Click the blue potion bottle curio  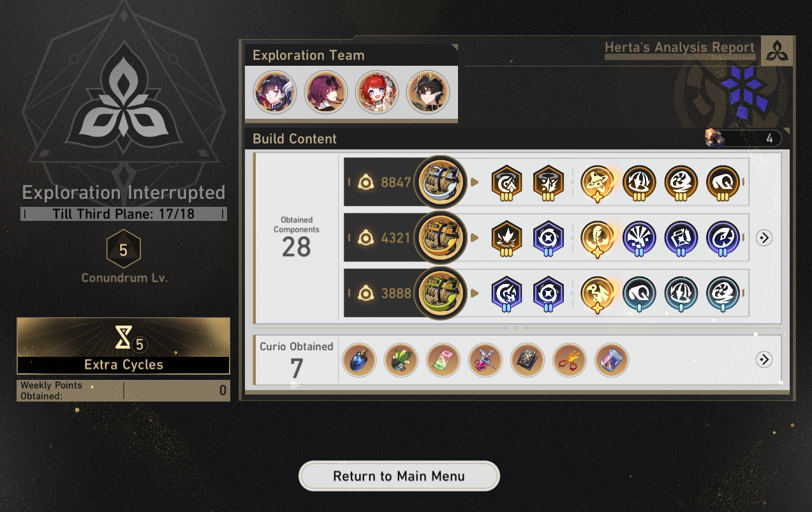359,359
